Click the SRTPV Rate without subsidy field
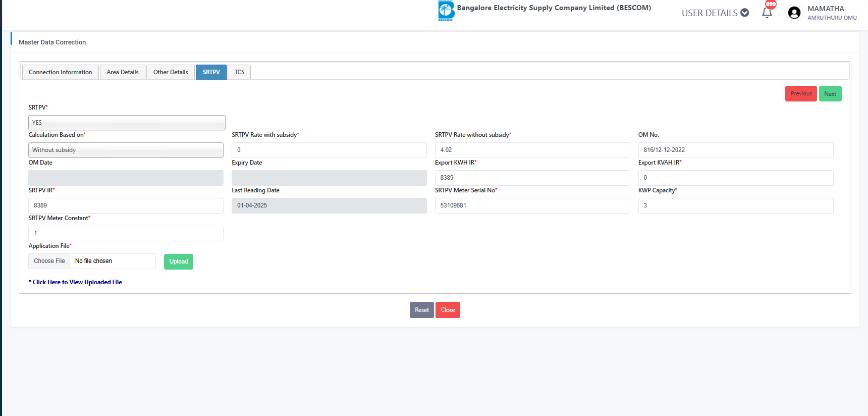 click(532, 150)
